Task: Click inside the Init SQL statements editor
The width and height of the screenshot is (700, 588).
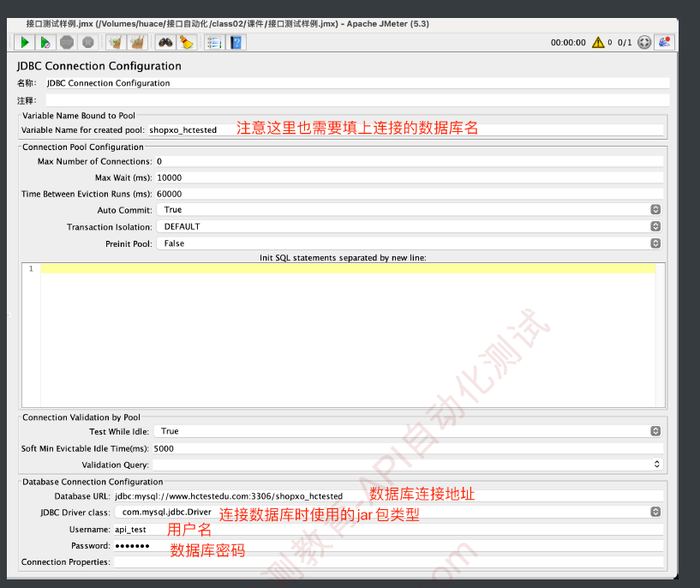Action: 348,335
